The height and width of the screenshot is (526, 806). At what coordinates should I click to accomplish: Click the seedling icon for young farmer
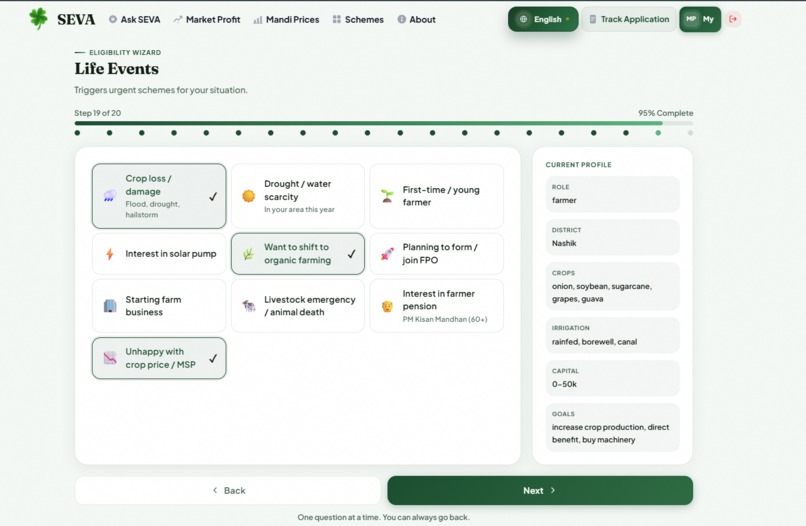[387, 196]
